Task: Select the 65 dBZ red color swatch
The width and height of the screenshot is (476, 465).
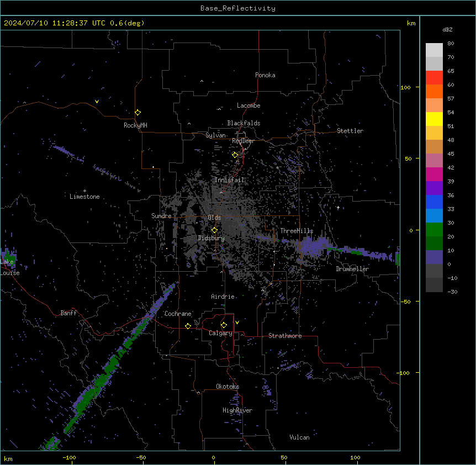Action: (434, 77)
